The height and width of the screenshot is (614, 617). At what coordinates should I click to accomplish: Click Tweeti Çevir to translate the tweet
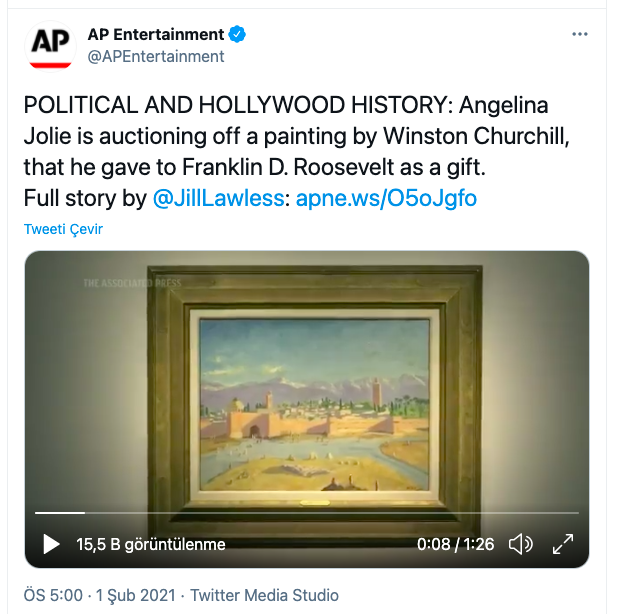(63, 229)
